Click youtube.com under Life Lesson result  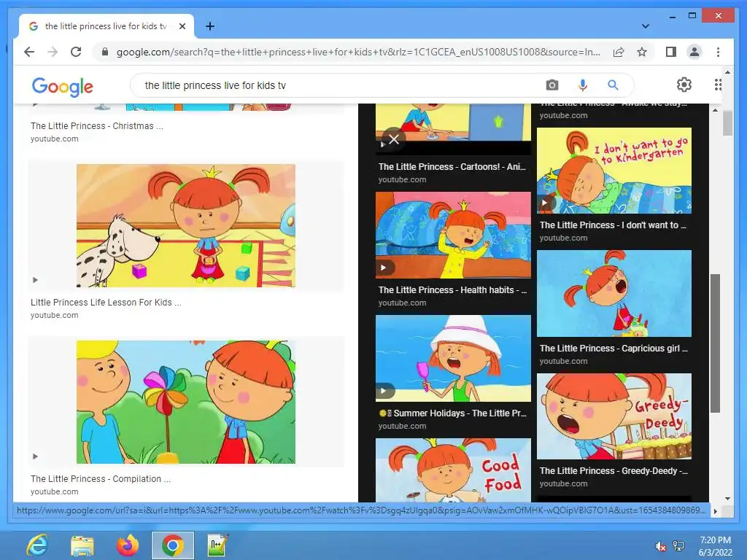[54, 315]
